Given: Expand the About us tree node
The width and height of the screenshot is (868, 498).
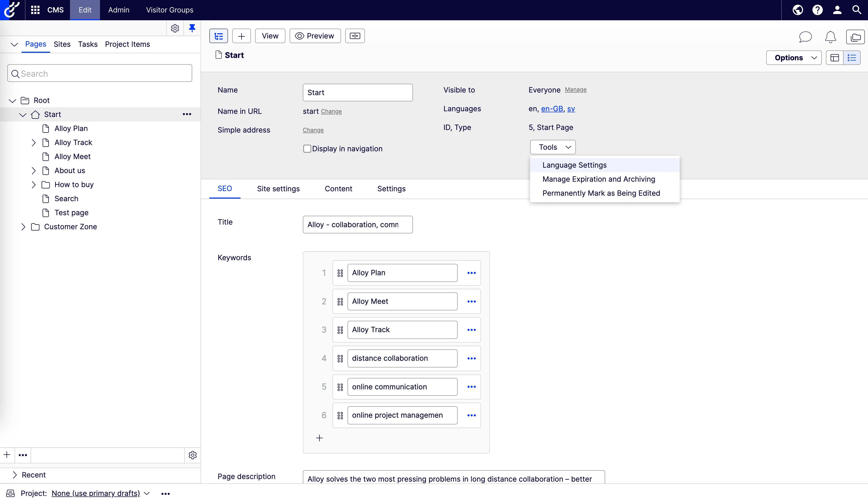Looking at the screenshot, I should (x=34, y=171).
